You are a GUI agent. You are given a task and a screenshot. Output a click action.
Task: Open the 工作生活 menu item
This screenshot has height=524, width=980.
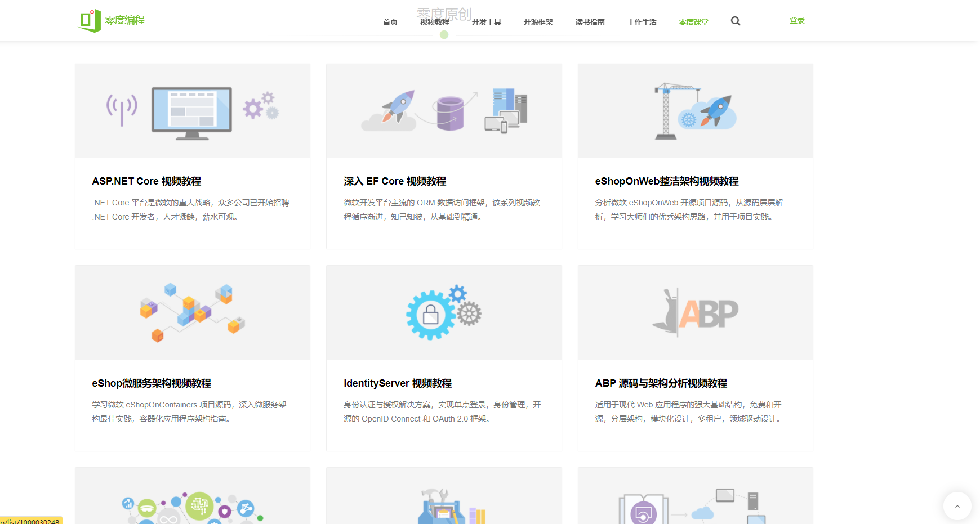[x=642, y=22]
